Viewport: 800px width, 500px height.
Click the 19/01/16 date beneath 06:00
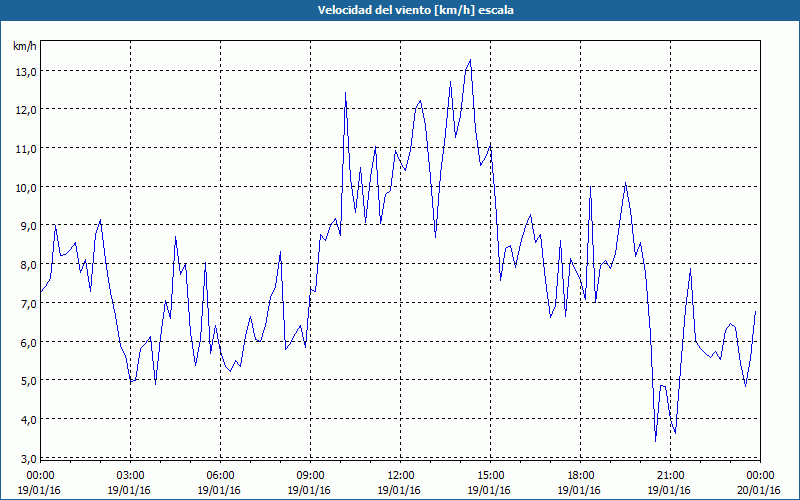(x=219, y=490)
